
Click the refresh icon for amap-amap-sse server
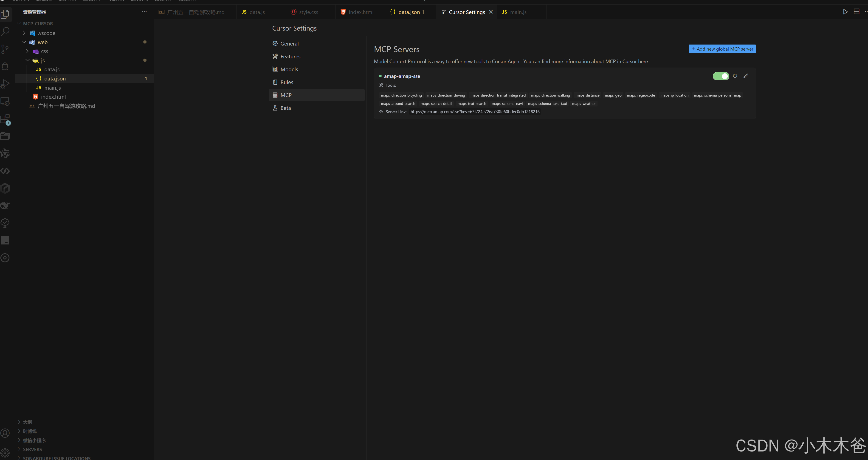pyautogui.click(x=735, y=76)
